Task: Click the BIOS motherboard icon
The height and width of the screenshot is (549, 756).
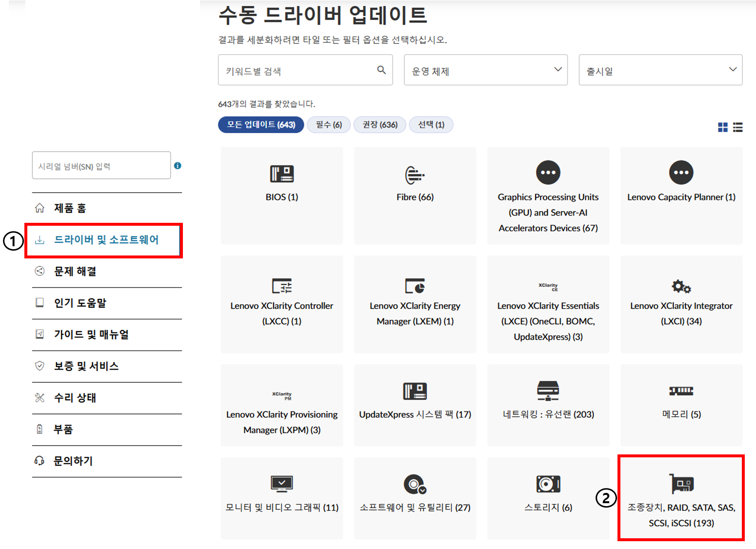Action: pyautogui.click(x=282, y=174)
